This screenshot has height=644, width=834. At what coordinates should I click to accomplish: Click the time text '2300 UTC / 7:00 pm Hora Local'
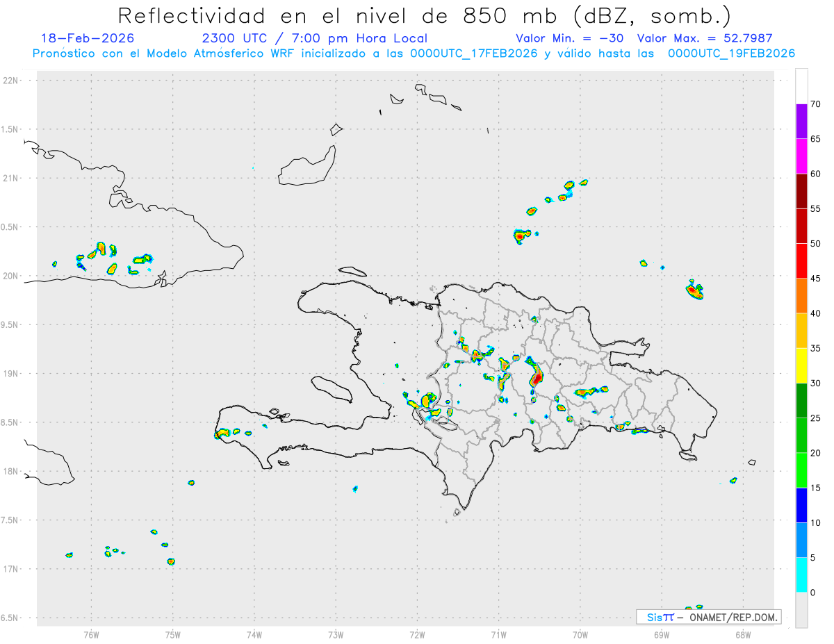tap(315, 38)
